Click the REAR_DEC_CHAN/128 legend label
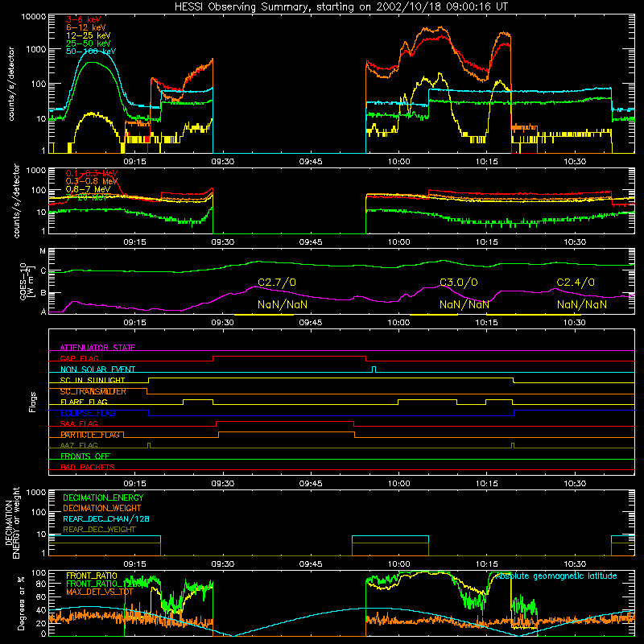The image size is (644, 644). click(x=106, y=518)
